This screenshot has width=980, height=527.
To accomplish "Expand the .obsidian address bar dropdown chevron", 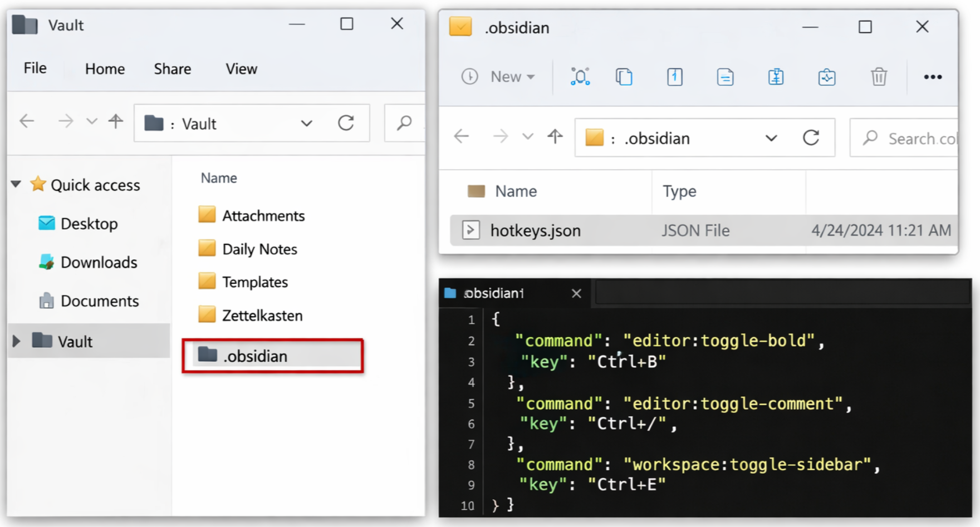I will point(771,138).
